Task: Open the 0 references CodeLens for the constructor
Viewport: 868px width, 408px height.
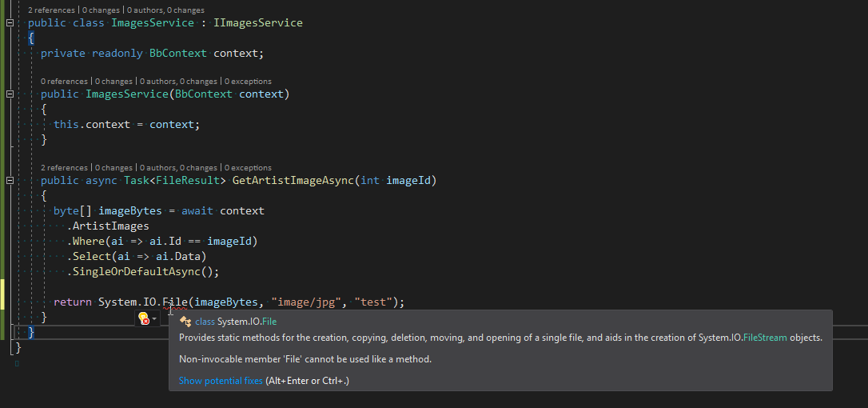Action: [x=64, y=81]
